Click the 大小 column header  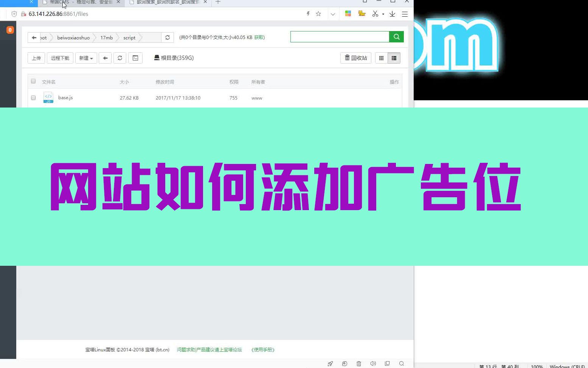click(x=124, y=82)
